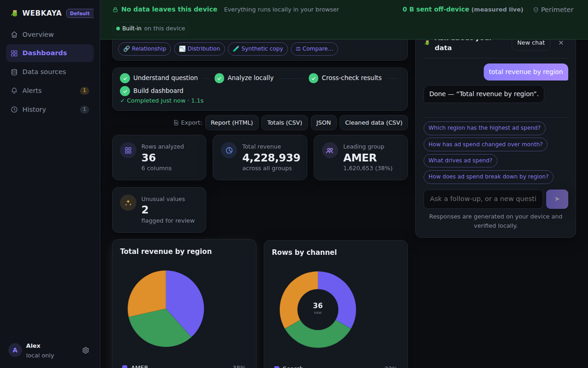Screen dimensions: 588x368
Task: Click the 4,228,939 total revenue value
Action: [271, 158]
